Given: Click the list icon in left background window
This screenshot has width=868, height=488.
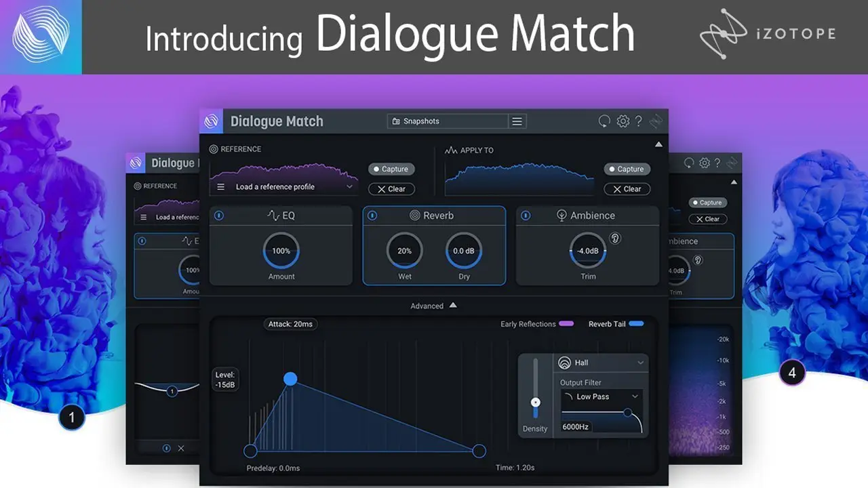Looking at the screenshot, I should pyautogui.click(x=143, y=218).
